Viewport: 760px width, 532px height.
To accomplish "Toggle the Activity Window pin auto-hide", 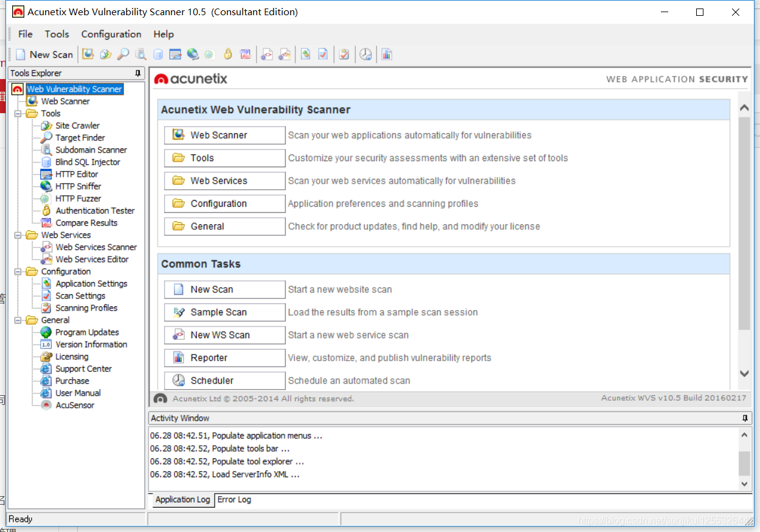I will 745,418.
